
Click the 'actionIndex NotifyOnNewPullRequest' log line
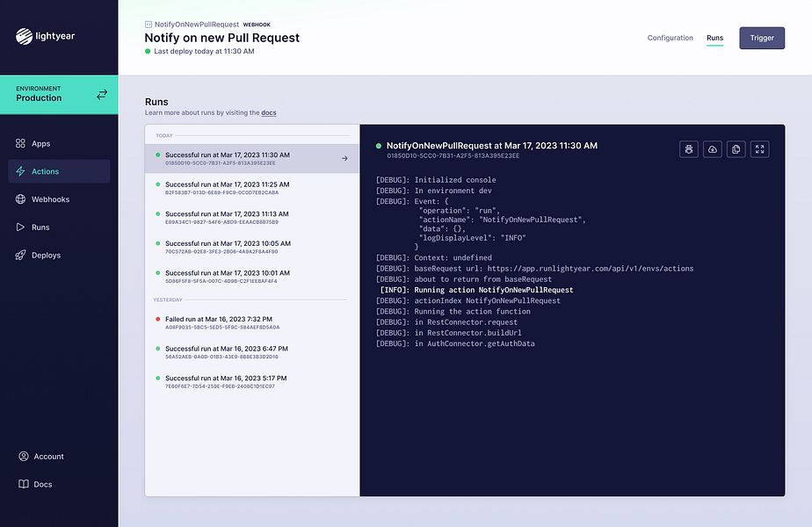[468, 300]
